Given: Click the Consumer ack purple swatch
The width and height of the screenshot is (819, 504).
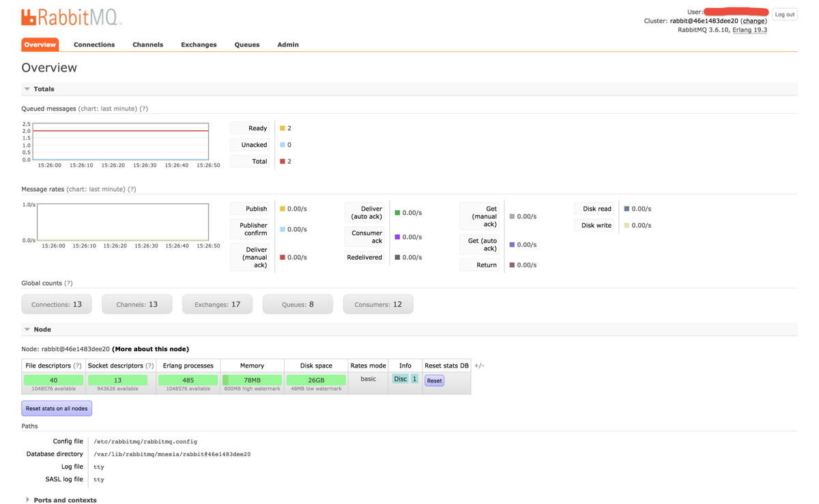Looking at the screenshot, I should pos(397,237).
